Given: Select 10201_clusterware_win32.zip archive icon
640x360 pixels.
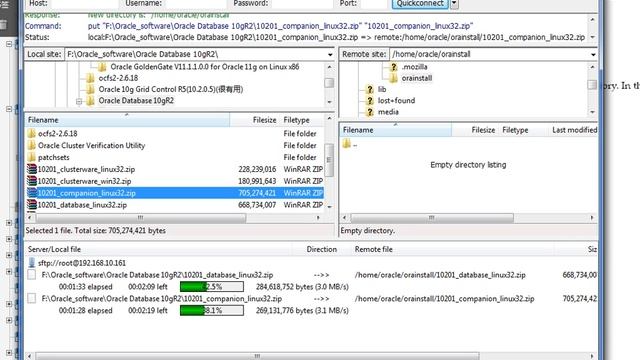Looking at the screenshot, I should click(x=32, y=181).
